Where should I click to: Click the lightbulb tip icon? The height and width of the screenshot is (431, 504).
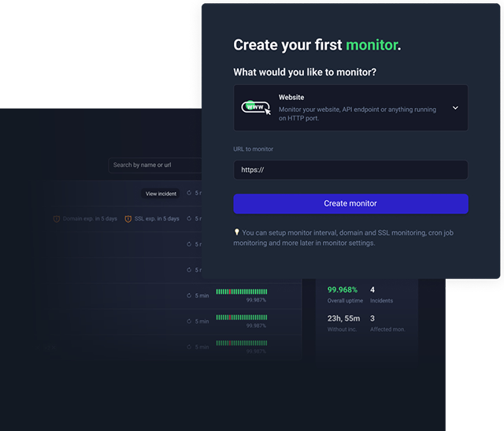pyautogui.click(x=237, y=232)
